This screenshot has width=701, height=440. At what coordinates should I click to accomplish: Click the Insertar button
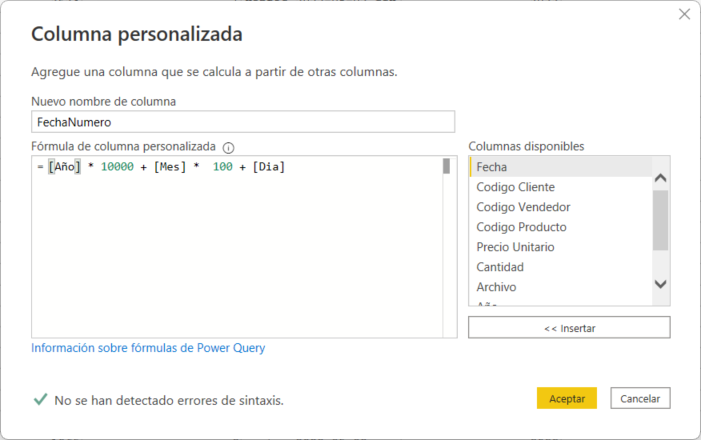(569, 328)
